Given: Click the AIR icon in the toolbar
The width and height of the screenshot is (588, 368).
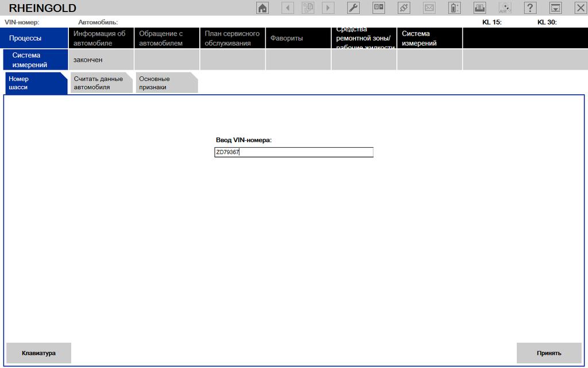Looking at the screenshot, I should (x=505, y=8).
